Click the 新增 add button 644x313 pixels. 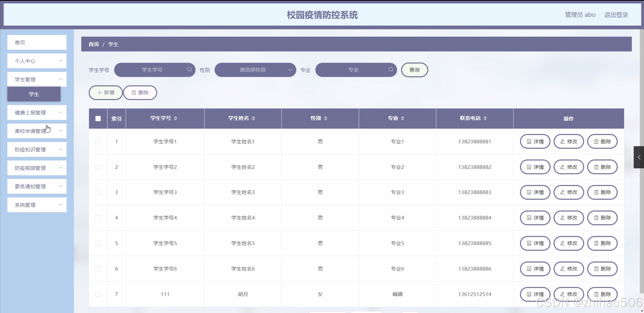[x=106, y=93]
